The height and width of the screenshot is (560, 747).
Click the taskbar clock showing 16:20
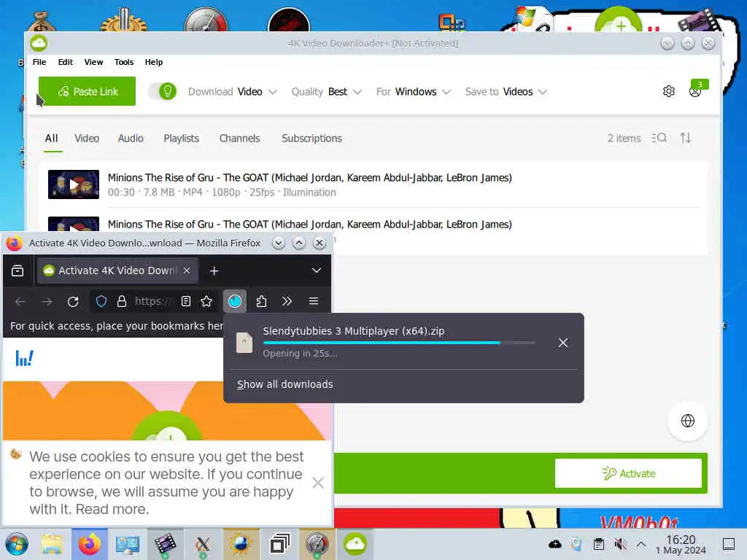(681, 544)
